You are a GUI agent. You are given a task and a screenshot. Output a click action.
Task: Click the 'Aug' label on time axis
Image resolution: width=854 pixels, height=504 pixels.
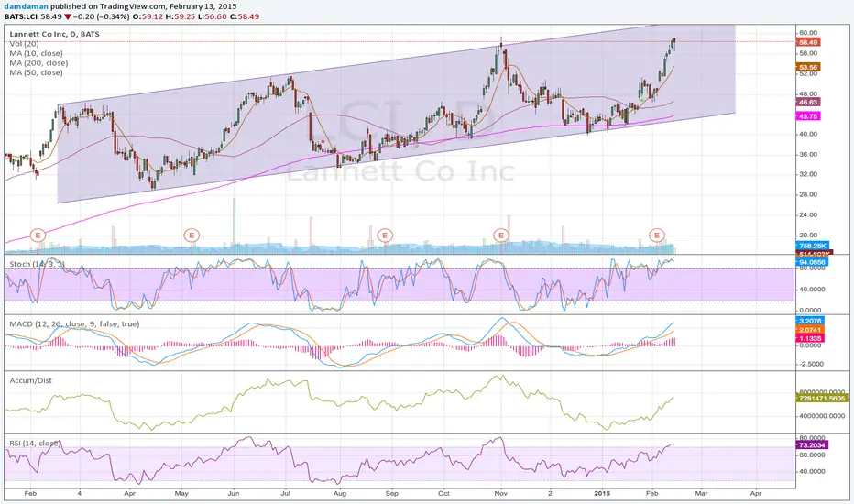pyautogui.click(x=339, y=494)
